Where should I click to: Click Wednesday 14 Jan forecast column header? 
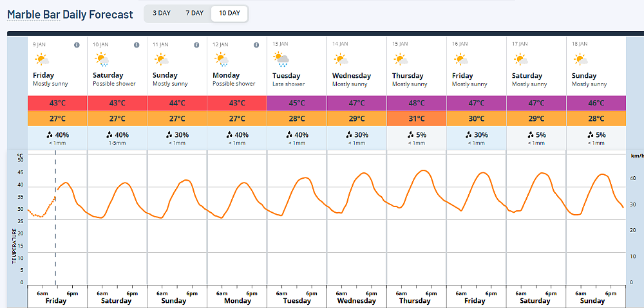click(357, 66)
